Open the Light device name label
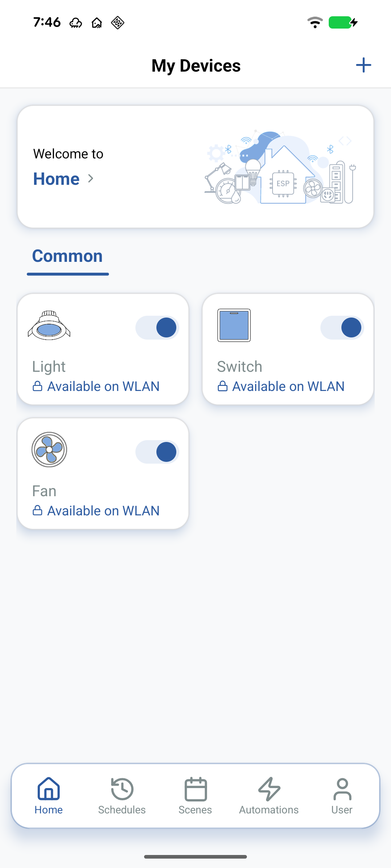The height and width of the screenshot is (868, 391). (49, 367)
